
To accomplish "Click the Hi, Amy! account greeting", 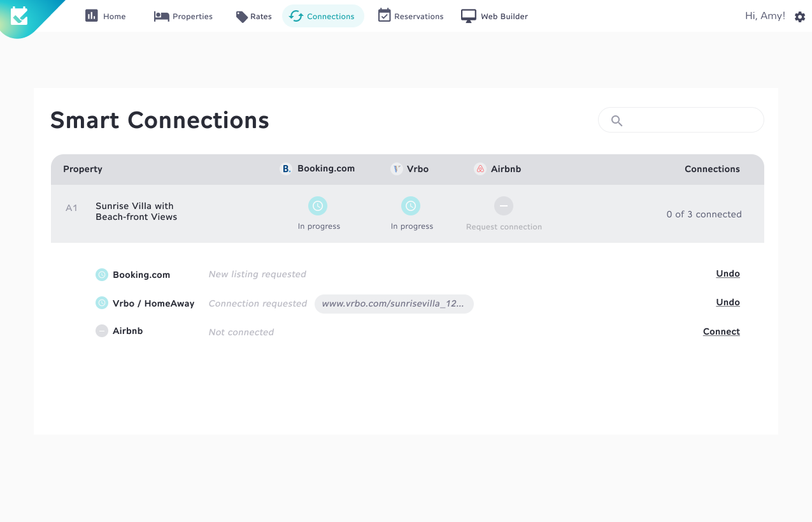I will 765,16.
